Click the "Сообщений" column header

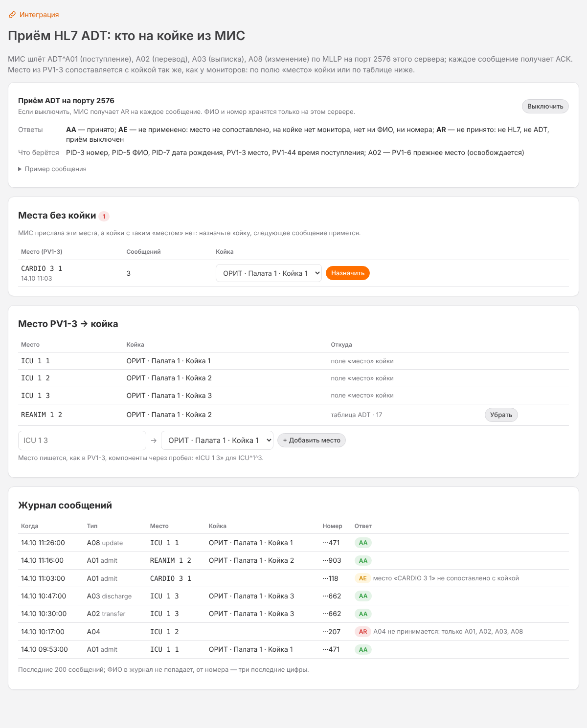pyautogui.click(x=144, y=252)
